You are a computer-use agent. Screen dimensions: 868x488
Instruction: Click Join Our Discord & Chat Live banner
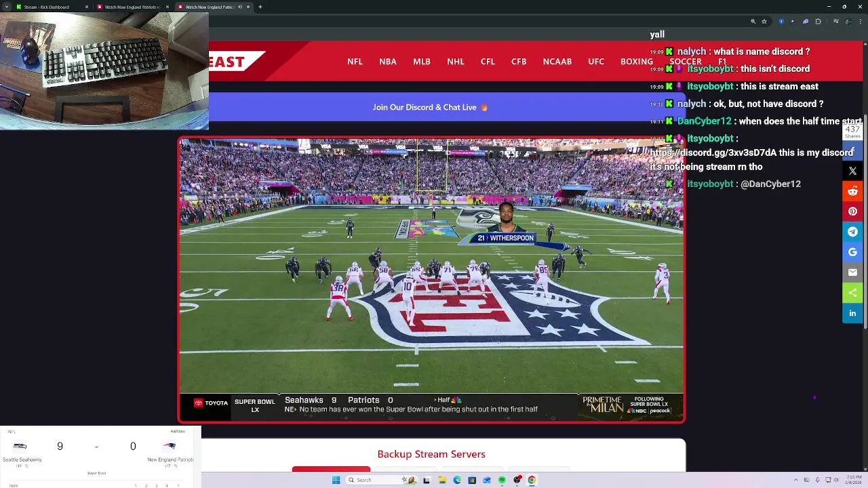point(430,107)
